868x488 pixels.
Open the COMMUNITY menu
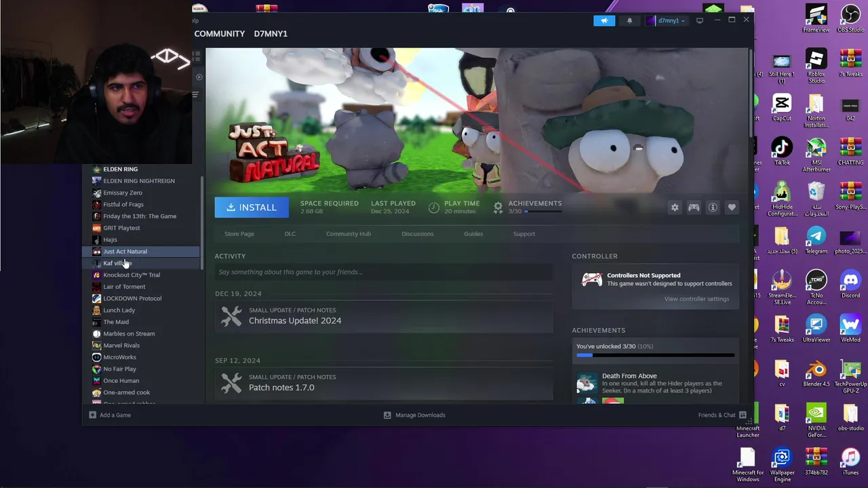tap(220, 34)
